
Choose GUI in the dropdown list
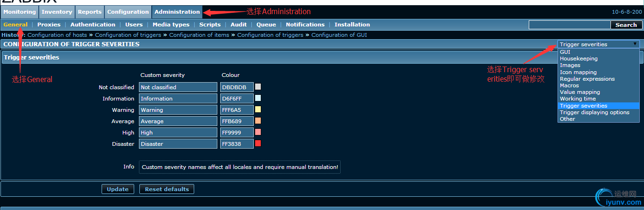pyautogui.click(x=599, y=52)
